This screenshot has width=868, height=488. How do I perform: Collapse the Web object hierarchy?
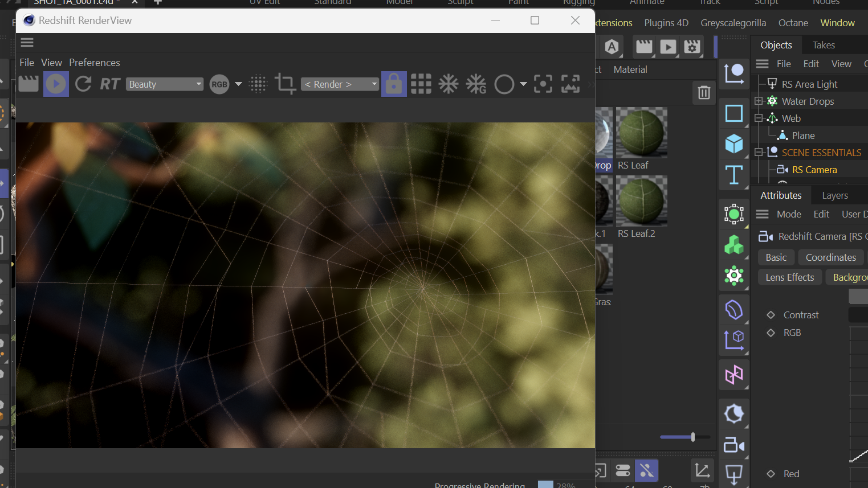tap(759, 118)
